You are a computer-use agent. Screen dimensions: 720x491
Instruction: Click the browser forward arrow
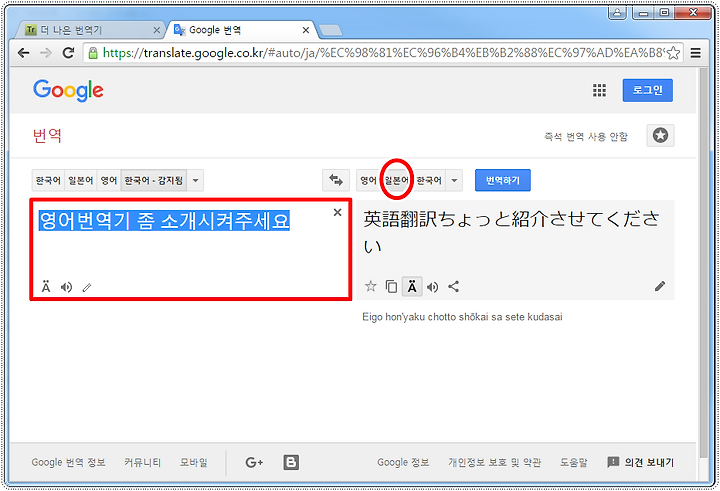pos(46,53)
